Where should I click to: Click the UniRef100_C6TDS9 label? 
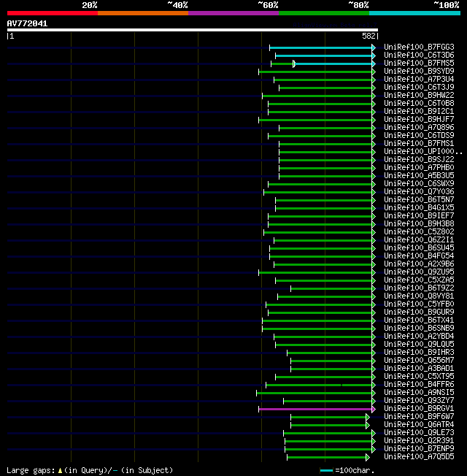(419, 136)
